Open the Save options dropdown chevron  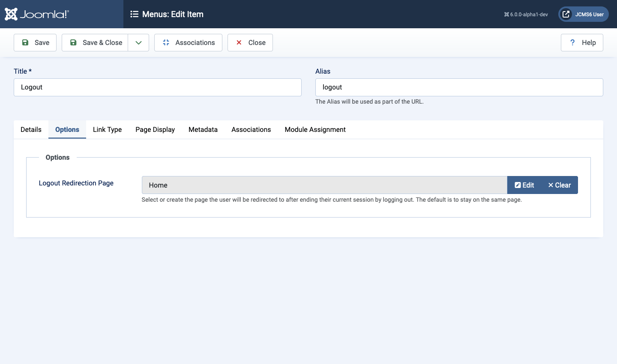pyautogui.click(x=138, y=42)
